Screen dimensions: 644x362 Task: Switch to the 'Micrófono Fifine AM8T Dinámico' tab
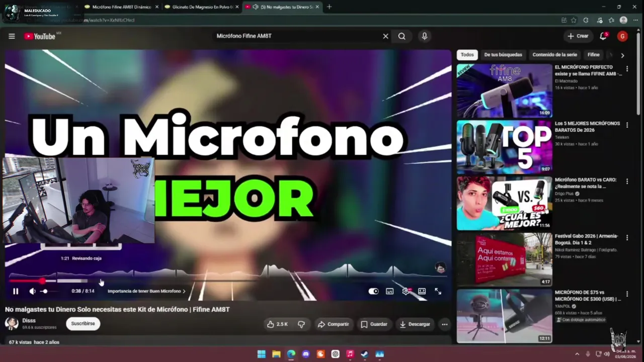pos(121,7)
